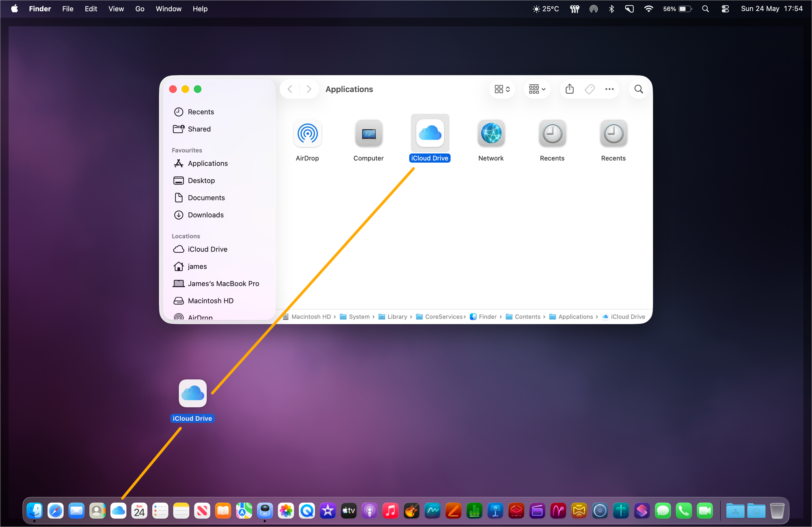Open the Help menu
Viewport: 812px width, 527px height.
(200, 9)
